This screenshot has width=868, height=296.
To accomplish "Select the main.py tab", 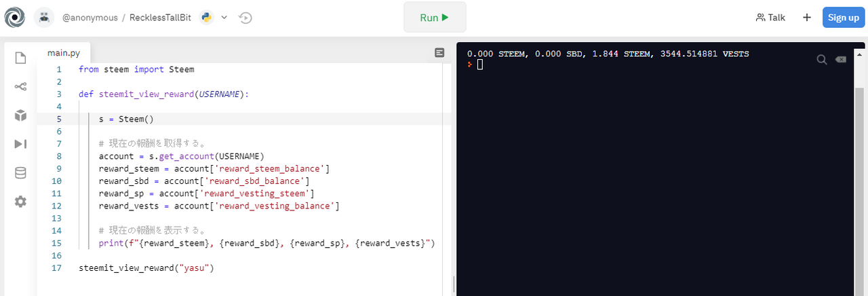I will [x=64, y=53].
